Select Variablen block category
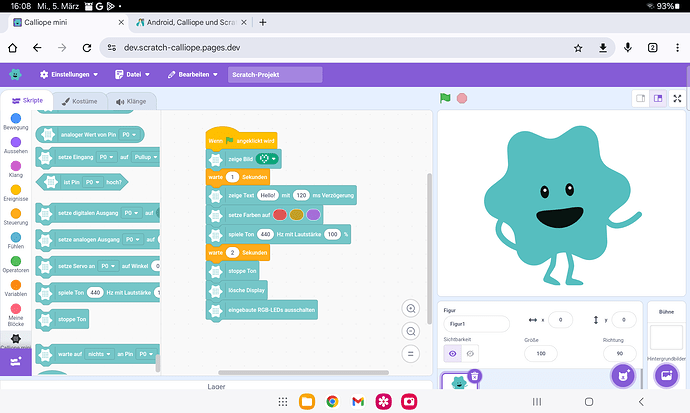 point(16,288)
